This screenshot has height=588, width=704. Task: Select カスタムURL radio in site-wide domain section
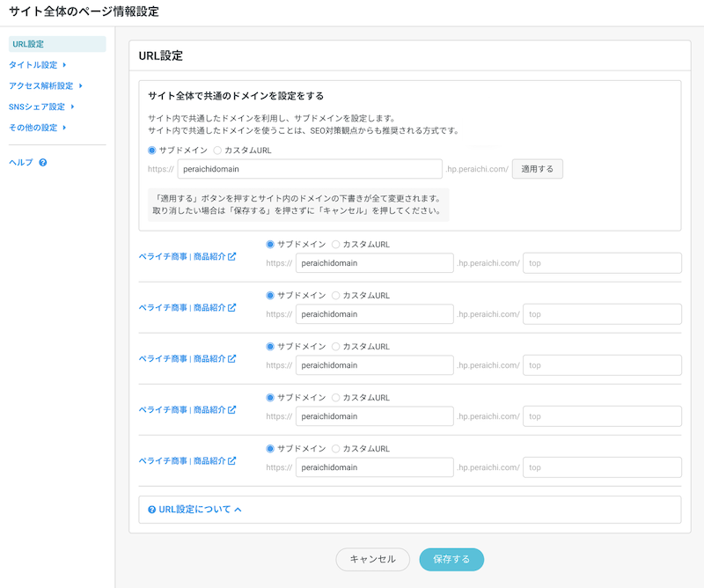(x=217, y=151)
